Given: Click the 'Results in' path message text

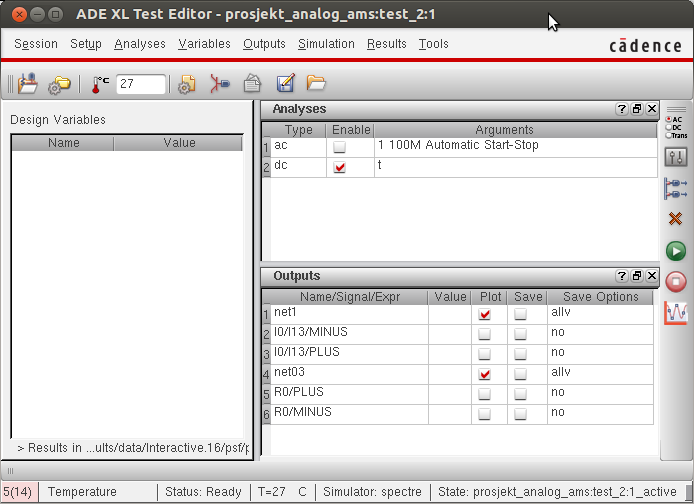Looking at the screenshot, I should coord(133,448).
